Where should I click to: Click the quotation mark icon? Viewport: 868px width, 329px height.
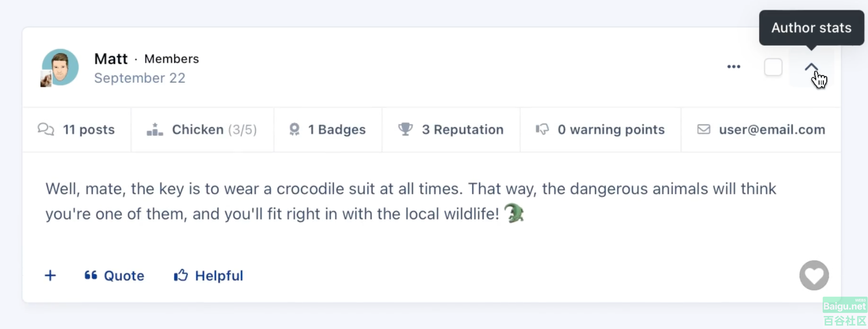(90, 275)
